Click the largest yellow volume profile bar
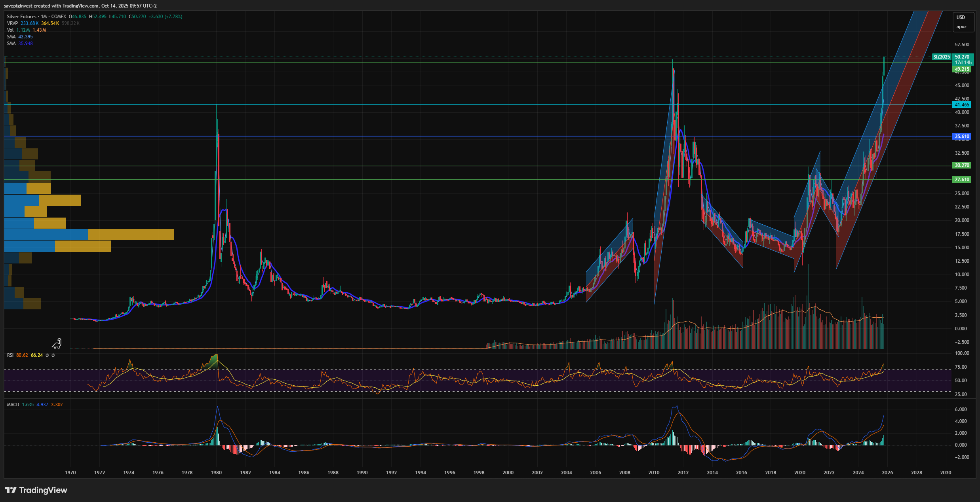 131,235
